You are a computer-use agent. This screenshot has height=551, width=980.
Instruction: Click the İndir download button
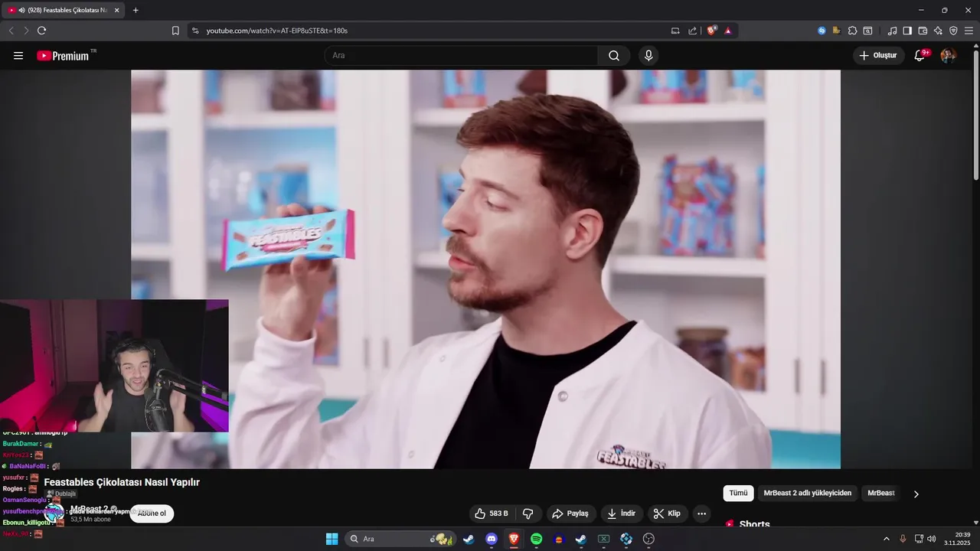[621, 514]
